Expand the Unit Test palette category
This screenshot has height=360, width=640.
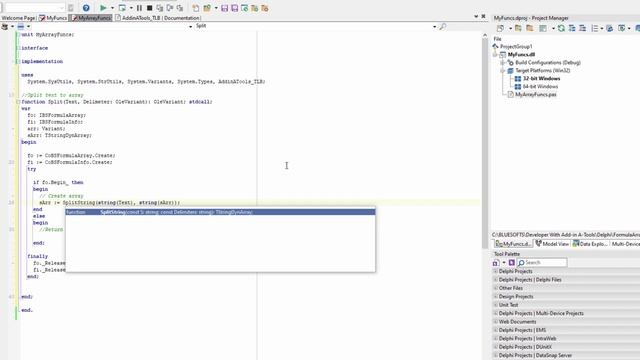(x=496, y=304)
